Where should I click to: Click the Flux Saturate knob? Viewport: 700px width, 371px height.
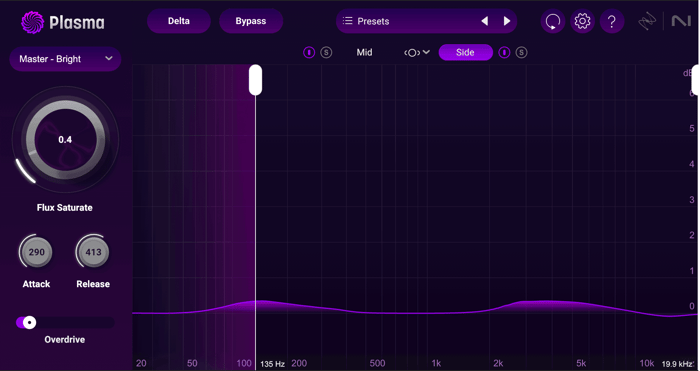pos(65,140)
